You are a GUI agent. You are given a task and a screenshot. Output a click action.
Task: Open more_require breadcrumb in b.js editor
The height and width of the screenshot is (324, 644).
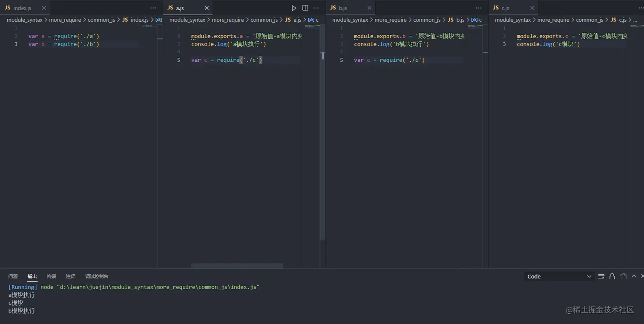[x=390, y=20]
